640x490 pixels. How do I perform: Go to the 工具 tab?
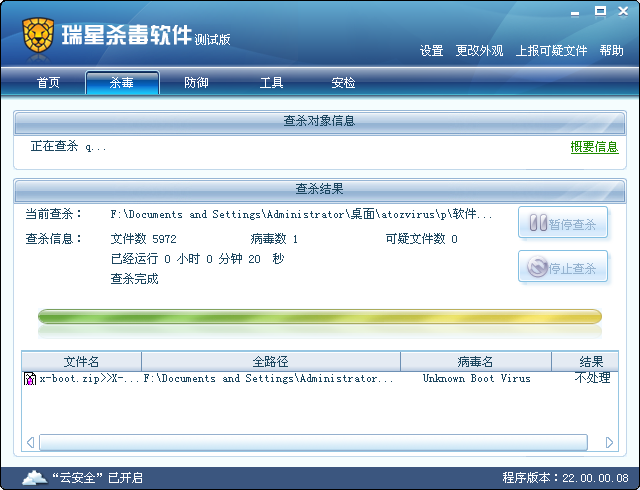coord(271,83)
